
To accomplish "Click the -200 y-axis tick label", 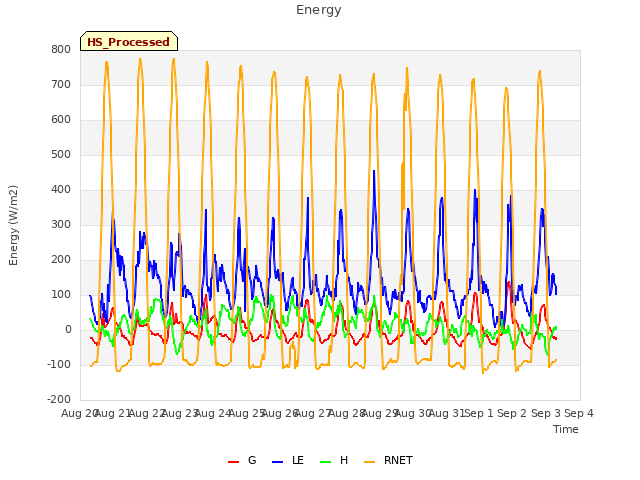I will [x=59, y=400].
